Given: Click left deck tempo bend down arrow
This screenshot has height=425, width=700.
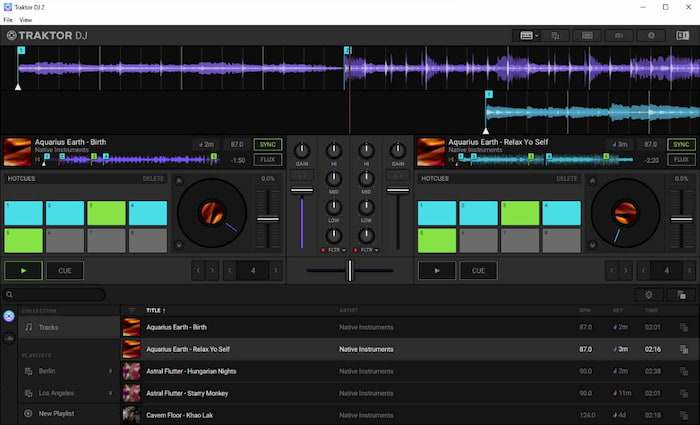Looking at the screenshot, I should pos(179,245).
